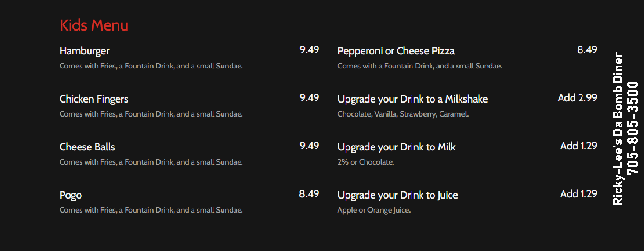The image size is (644, 251).
Task: Select the Cheese Balls item
Action: (87, 147)
